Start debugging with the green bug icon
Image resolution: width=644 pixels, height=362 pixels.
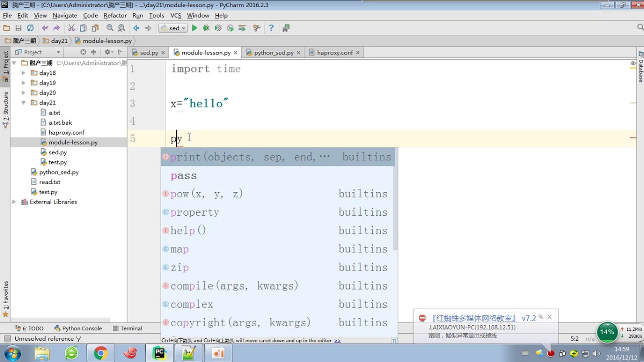pyautogui.click(x=206, y=28)
